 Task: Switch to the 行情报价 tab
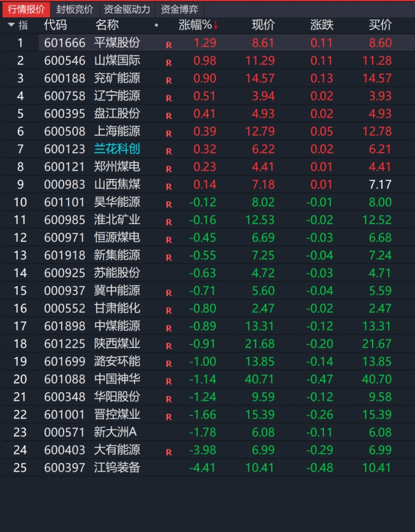(26, 9)
